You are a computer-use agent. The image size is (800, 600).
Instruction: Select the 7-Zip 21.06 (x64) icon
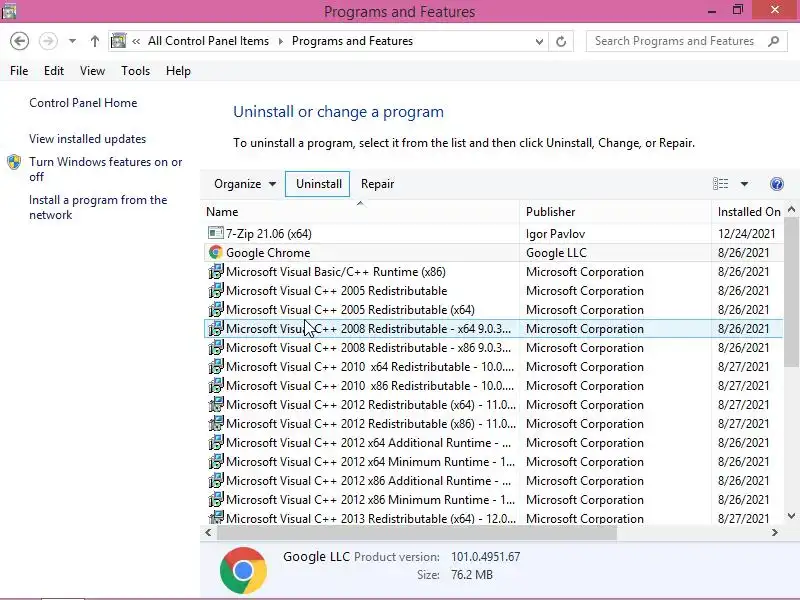pos(216,233)
